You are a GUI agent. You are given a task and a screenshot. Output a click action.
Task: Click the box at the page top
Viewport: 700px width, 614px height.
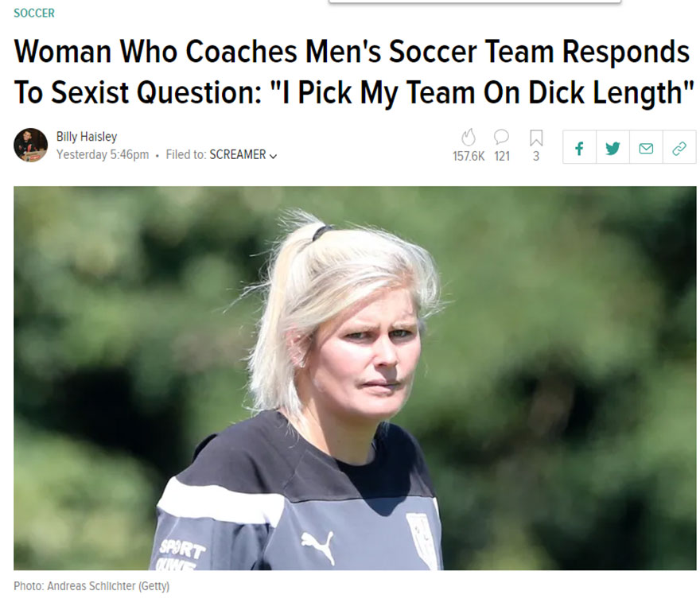(475, 2)
